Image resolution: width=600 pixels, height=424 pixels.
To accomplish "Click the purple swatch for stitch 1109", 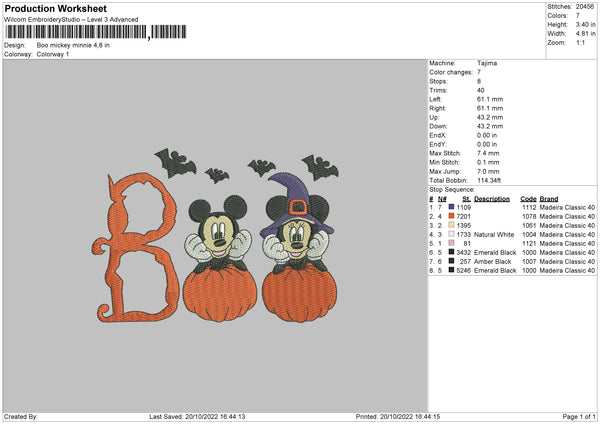I will (x=451, y=207).
